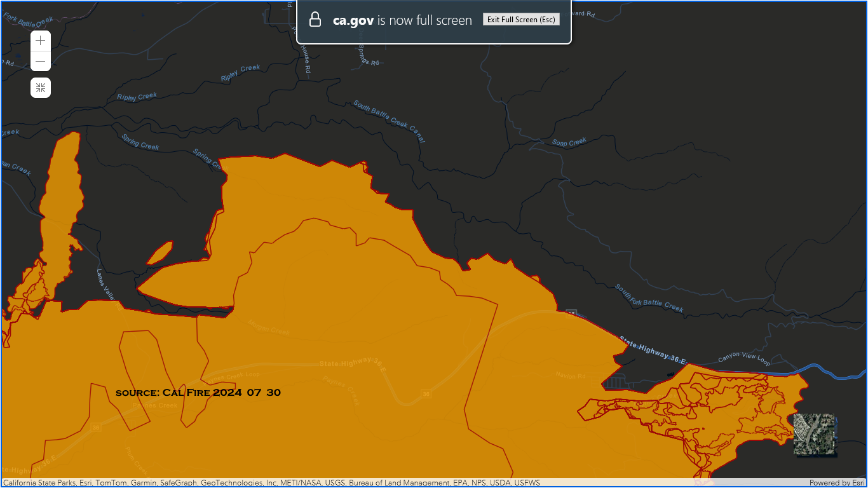Click the State Highway 36 E label on dark map
868x488 pixels.
653,351
